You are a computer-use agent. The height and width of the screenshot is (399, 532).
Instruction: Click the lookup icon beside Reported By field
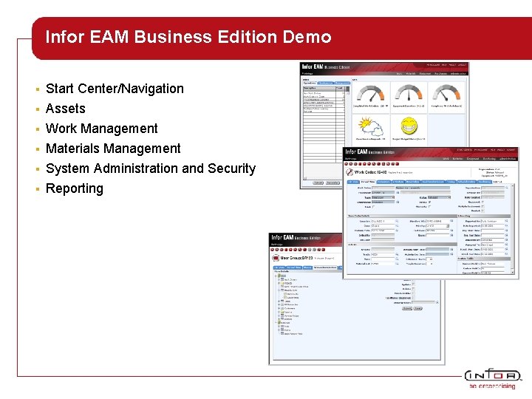(506, 221)
